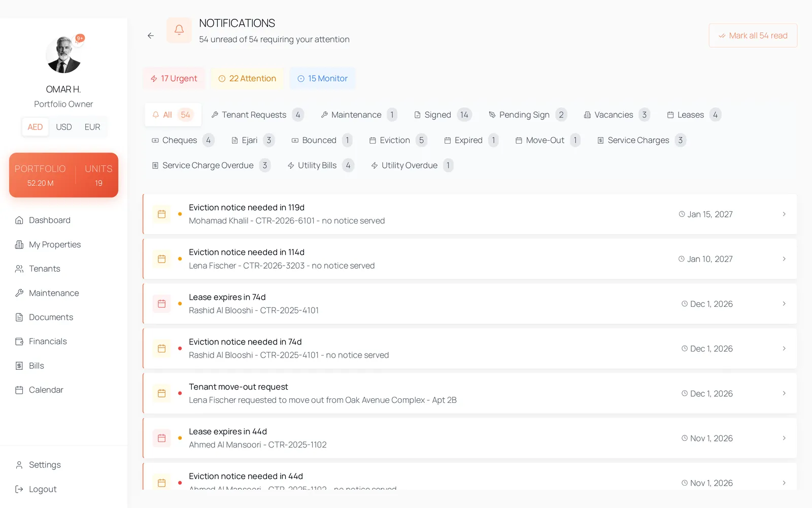Open Omar H. profile picture
812x508 pixels.
click(63, 55)
